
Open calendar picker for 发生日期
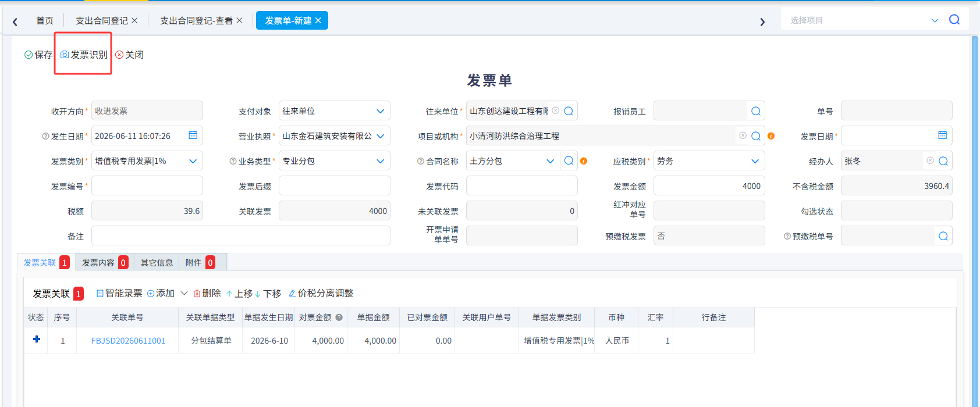[193, 135]
